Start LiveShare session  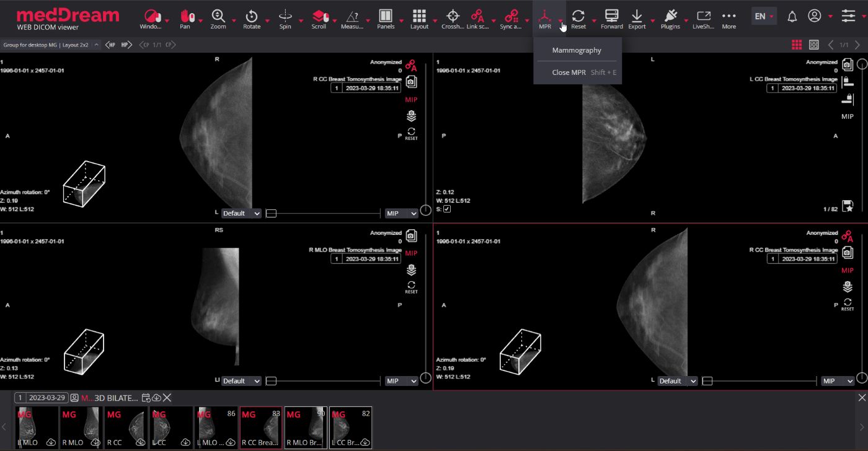pos(704,18)
